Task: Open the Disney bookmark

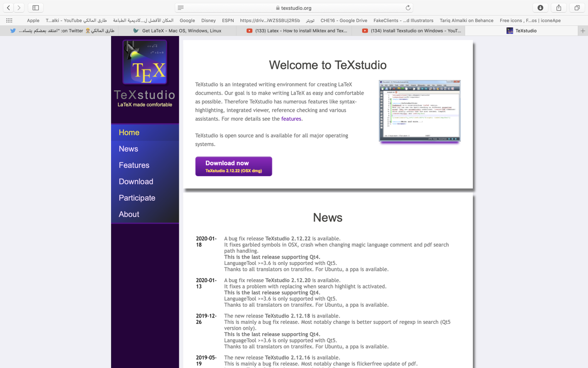Action: 208,21
